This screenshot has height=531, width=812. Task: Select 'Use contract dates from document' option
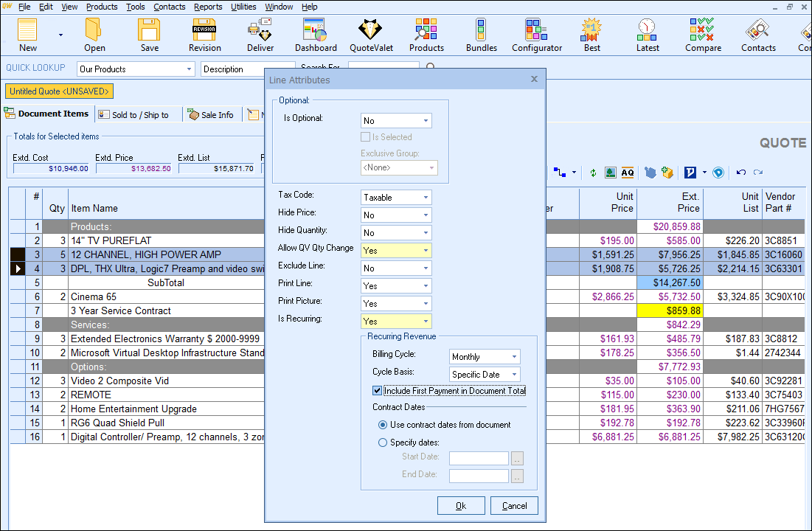pyautogui.click(x=383, y=425)
